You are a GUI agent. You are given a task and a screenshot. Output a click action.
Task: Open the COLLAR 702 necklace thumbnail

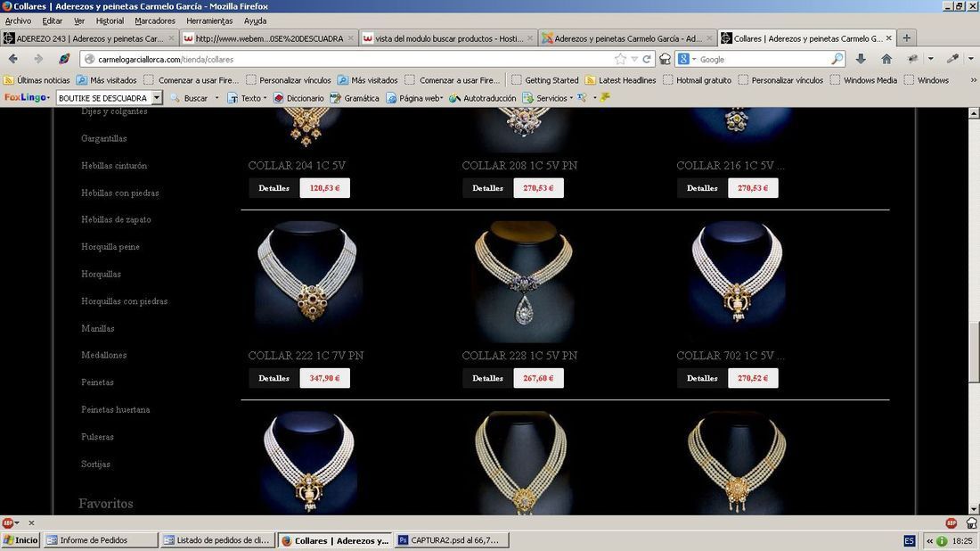point(737,280)
